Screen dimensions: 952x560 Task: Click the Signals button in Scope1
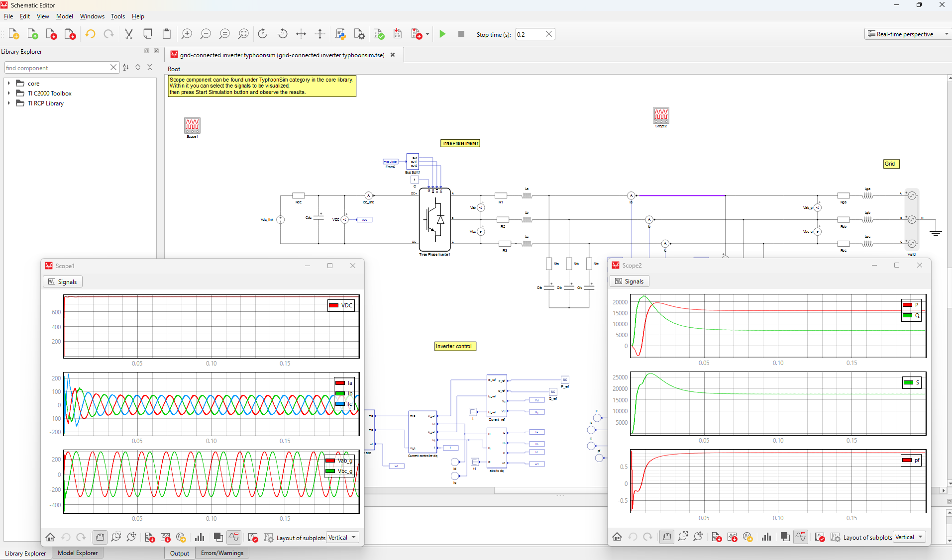63,282
